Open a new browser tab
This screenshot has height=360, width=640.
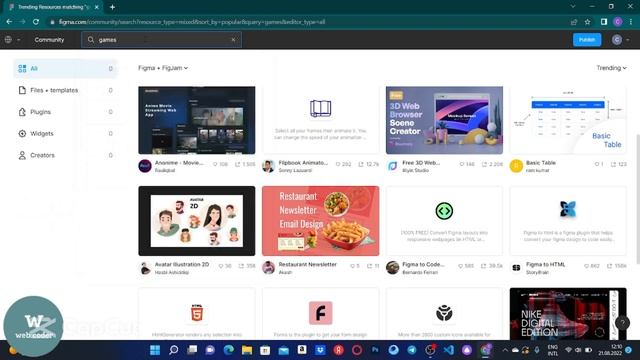pos(112,7)
